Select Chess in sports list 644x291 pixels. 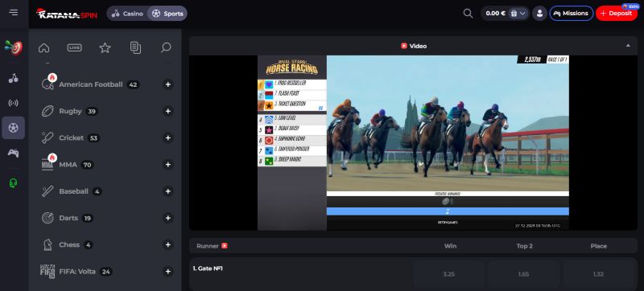pos(69,244)
